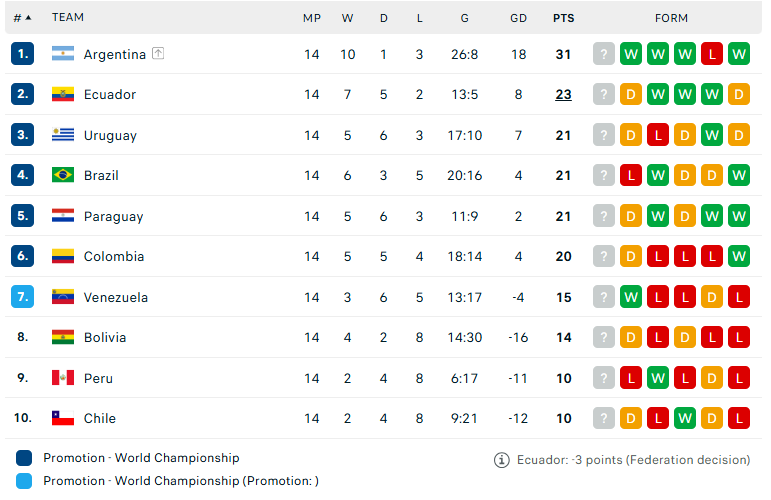Click Chile's upcoming match question mark badge

604,418
